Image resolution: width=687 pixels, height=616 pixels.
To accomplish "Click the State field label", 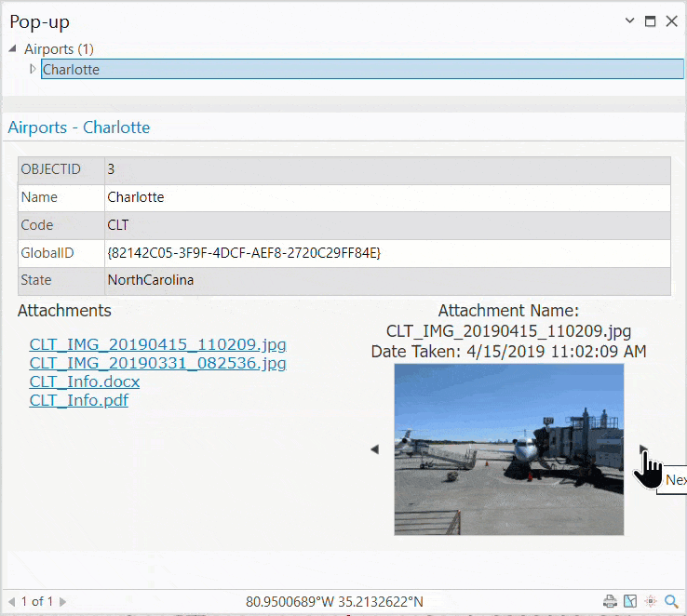I will (x=36, y=280).
